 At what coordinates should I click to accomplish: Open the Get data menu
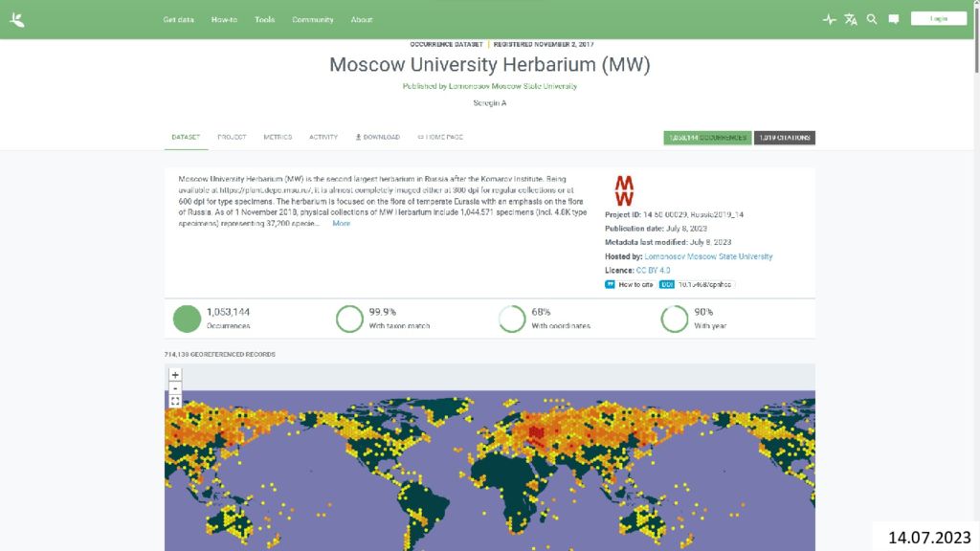(179, 20)
